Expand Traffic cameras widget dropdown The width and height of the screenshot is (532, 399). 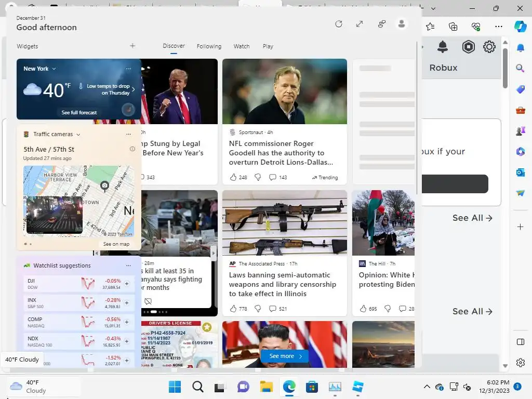coord(78,135)
